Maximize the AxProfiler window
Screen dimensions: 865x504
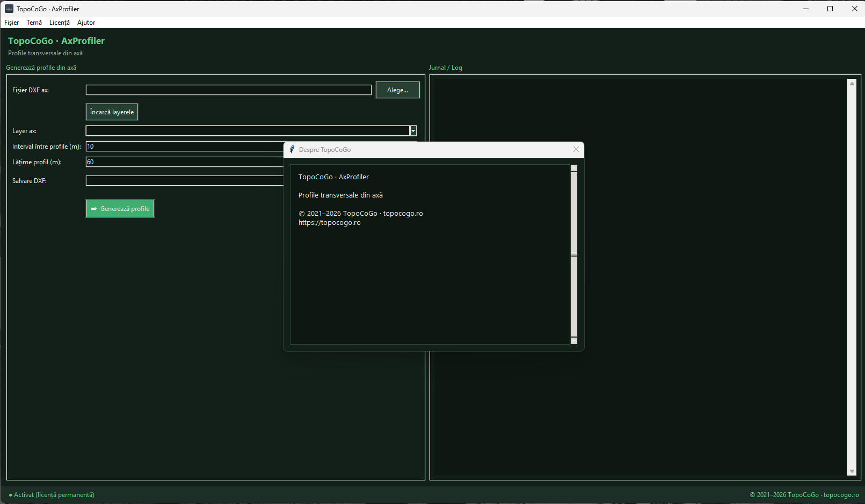point(830,9)
